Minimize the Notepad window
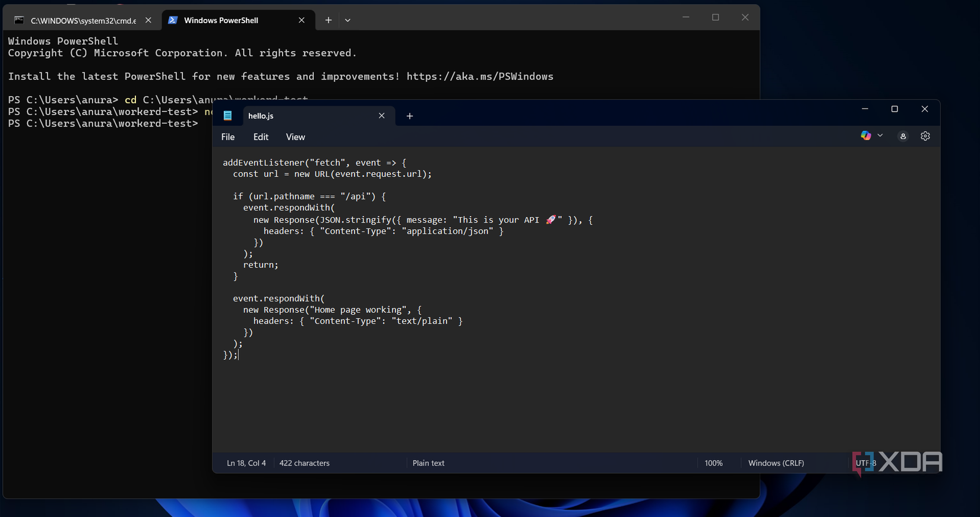 (865, 109)
